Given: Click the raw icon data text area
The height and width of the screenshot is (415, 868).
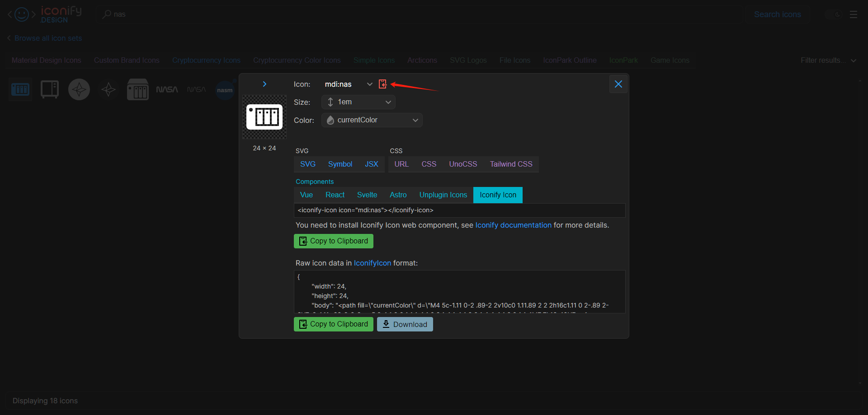Looking at the screenshot, I should click(459, 292).
